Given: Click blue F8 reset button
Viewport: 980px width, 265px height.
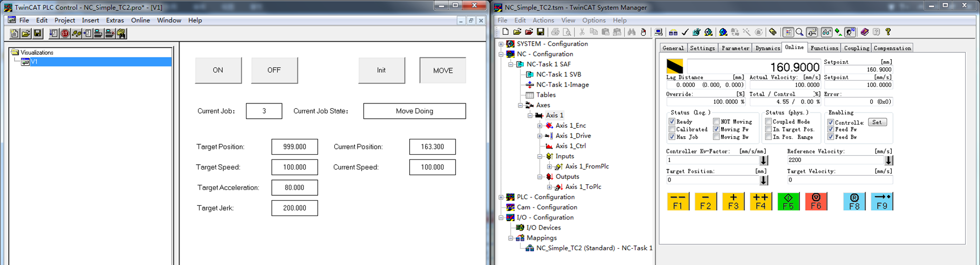Looking at the screenshot, I should [854, 201].
